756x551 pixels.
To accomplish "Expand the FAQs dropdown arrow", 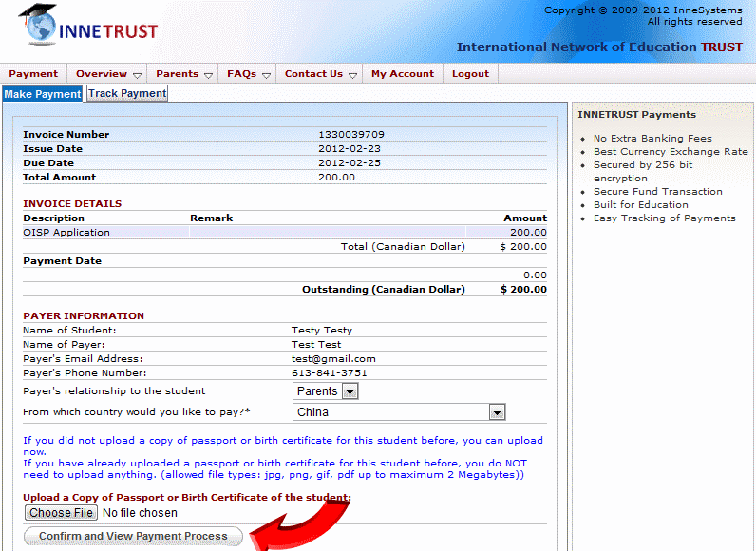I will 266,76.
